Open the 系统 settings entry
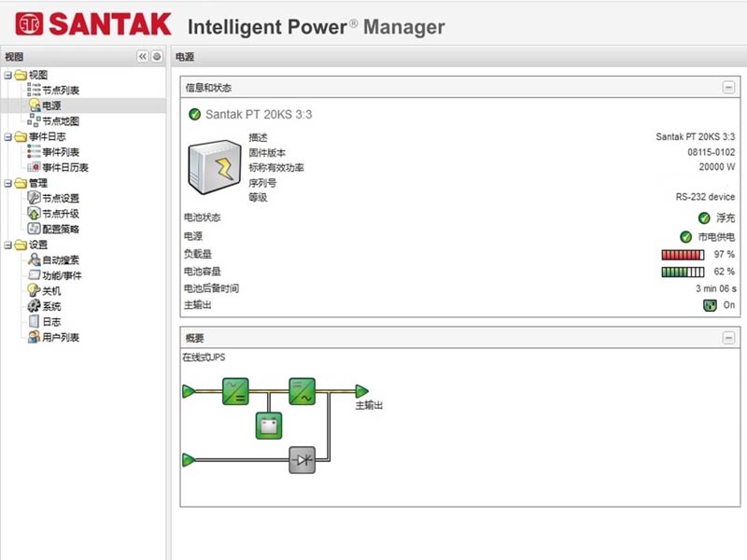747x560 pixels. point(51,306)
